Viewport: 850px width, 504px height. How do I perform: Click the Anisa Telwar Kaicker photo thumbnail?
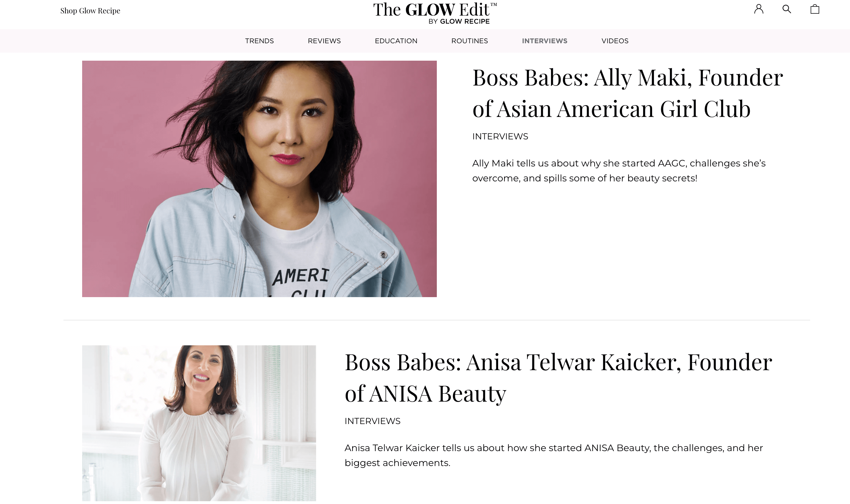coord(199,423)
